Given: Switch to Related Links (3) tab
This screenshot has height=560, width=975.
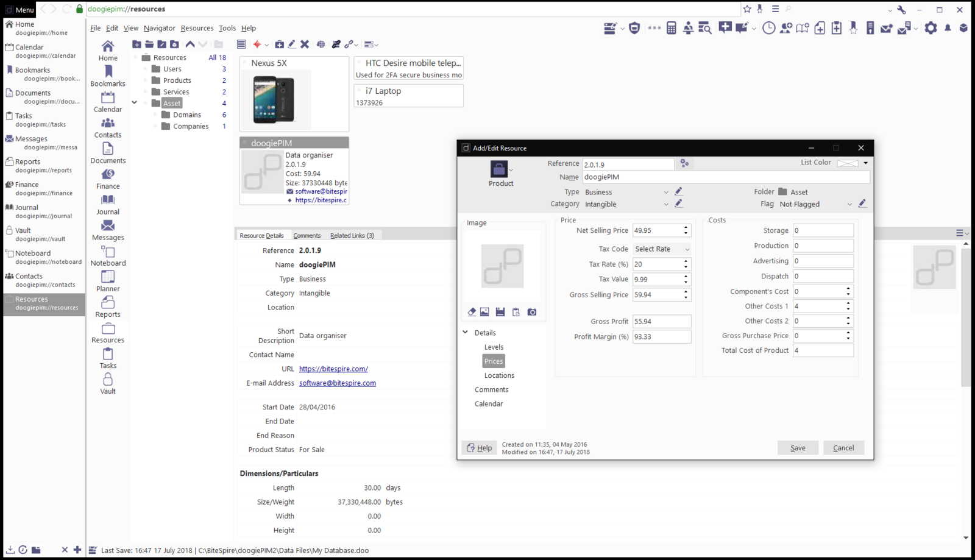Looking at the screenshot, I should [352, 235].
